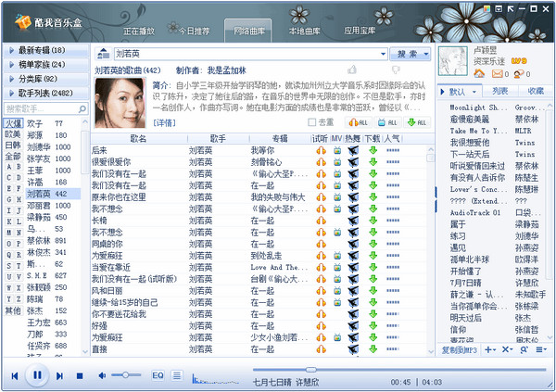Click the volume slider handle

125,375
